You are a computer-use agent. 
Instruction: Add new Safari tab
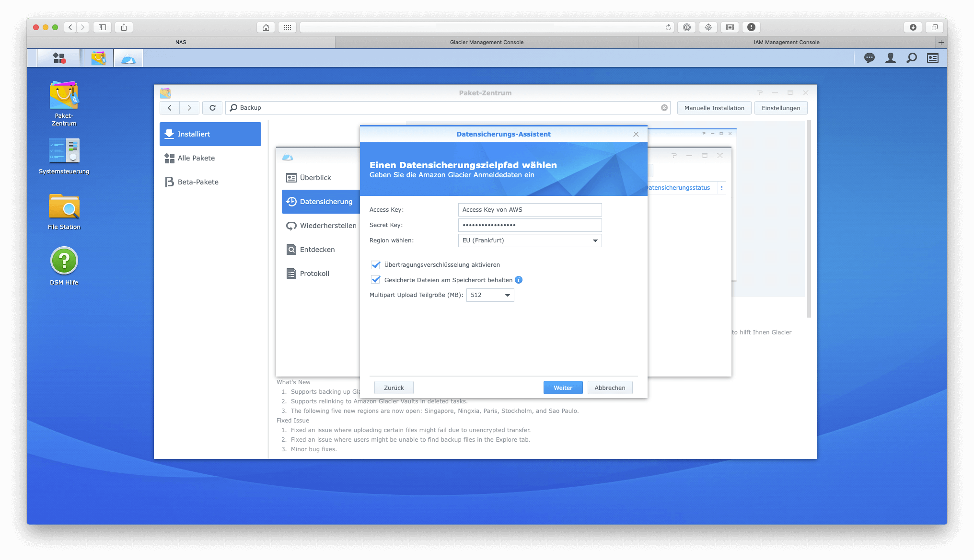(x=941, y=42)
